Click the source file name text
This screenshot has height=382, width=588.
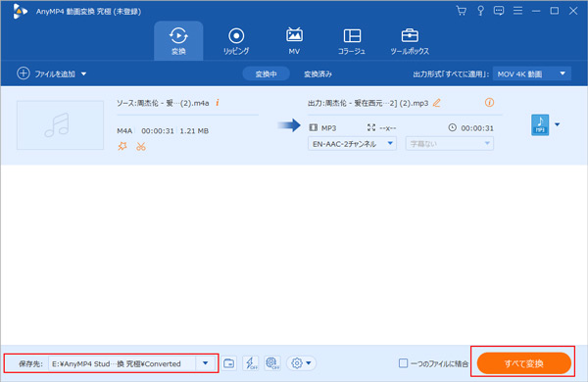(x=163, y=103)
